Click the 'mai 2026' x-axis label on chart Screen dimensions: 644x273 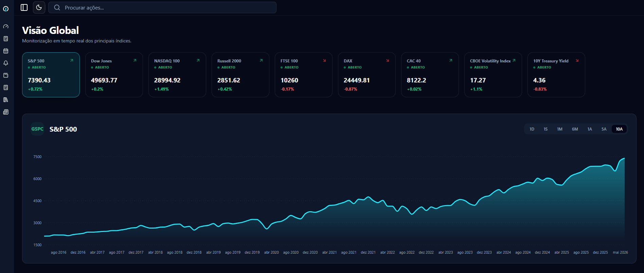(x=620, y=252)
